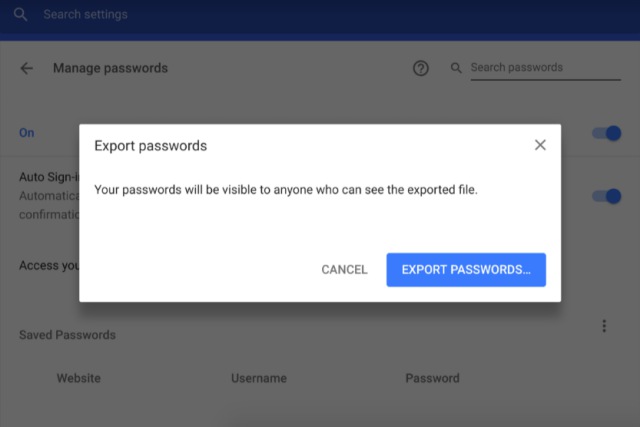
Task: Click the Manage passwords page title
Action: (x=110, y=68)
